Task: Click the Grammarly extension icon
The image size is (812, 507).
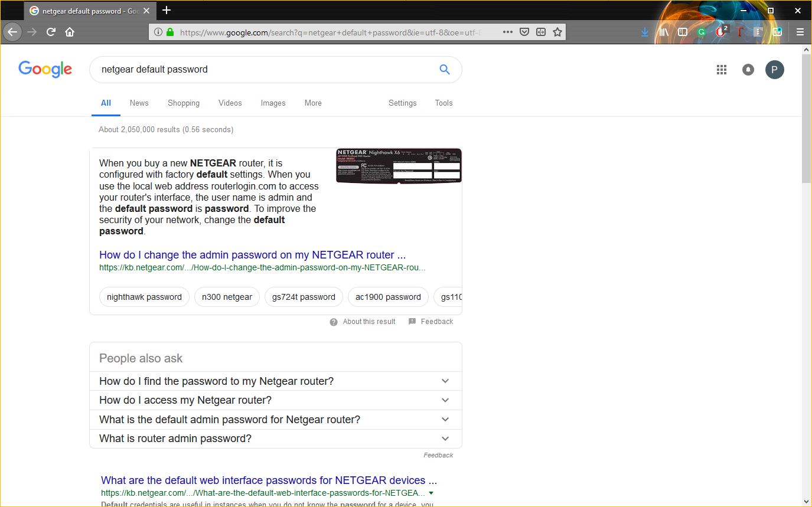Action: [702, 32]
